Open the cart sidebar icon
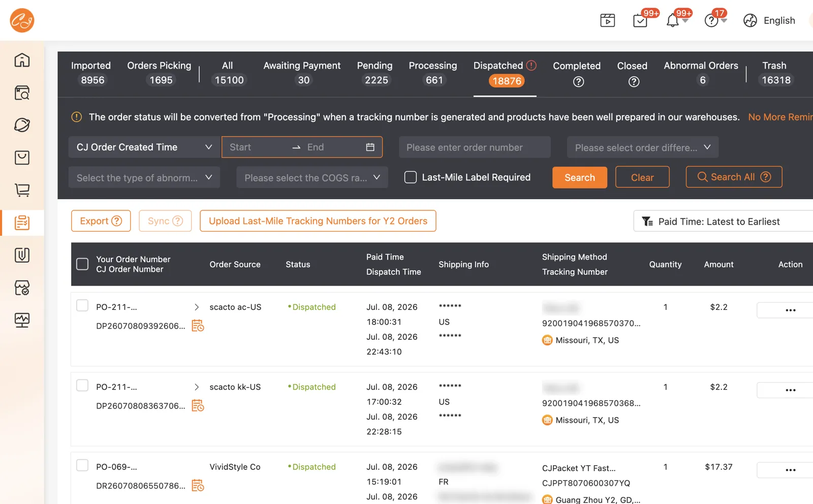 22,190
